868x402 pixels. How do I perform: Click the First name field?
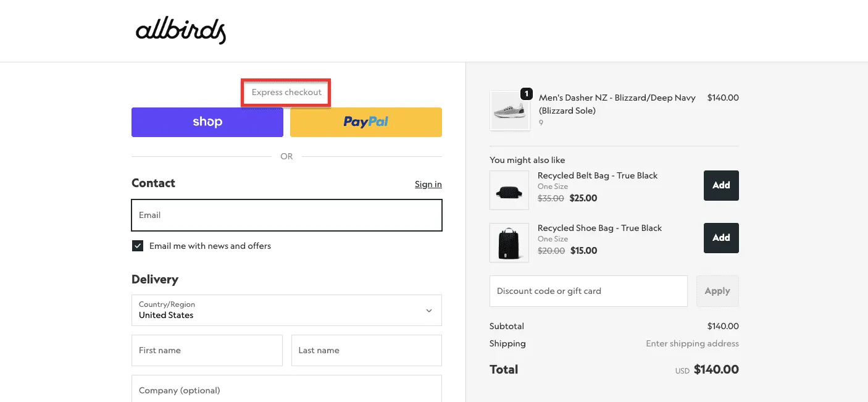[x=207, y=350]
